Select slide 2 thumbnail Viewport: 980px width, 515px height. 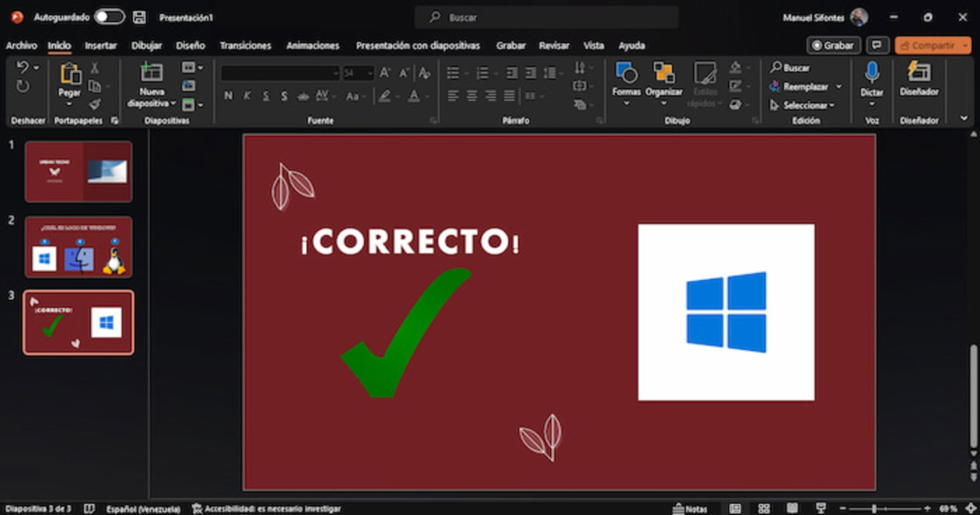click(78, 247)
